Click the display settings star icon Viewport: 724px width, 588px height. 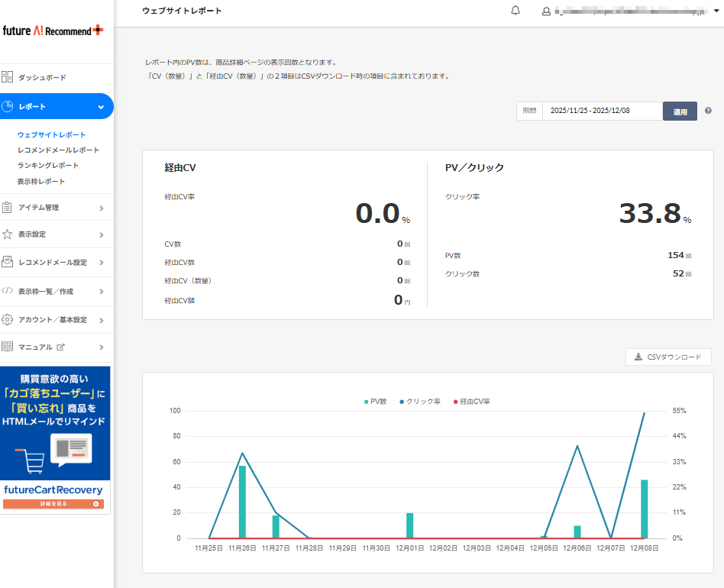point(8,234)
